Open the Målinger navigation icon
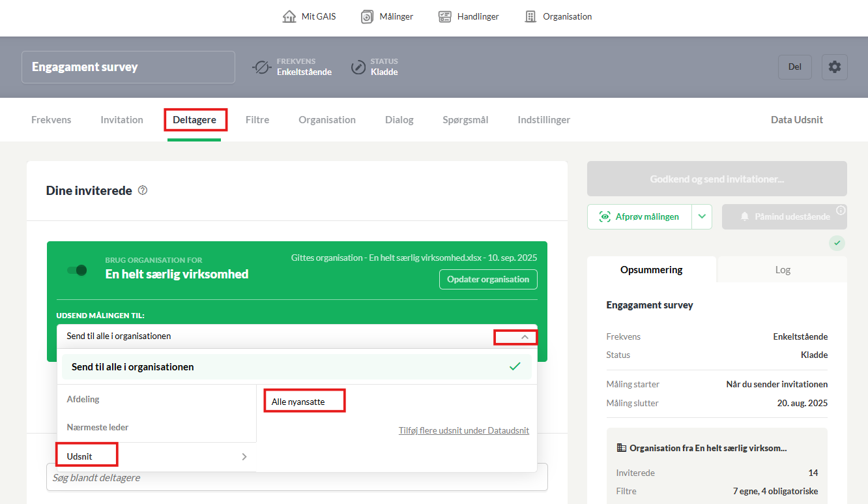The height and width of the screenshot is (504, 868). click(368, 16)
